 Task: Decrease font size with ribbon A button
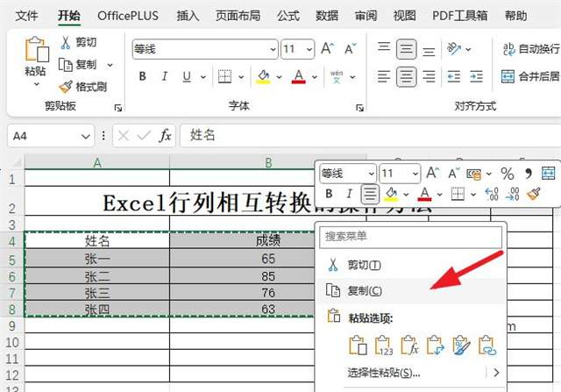tap(350, 49)
